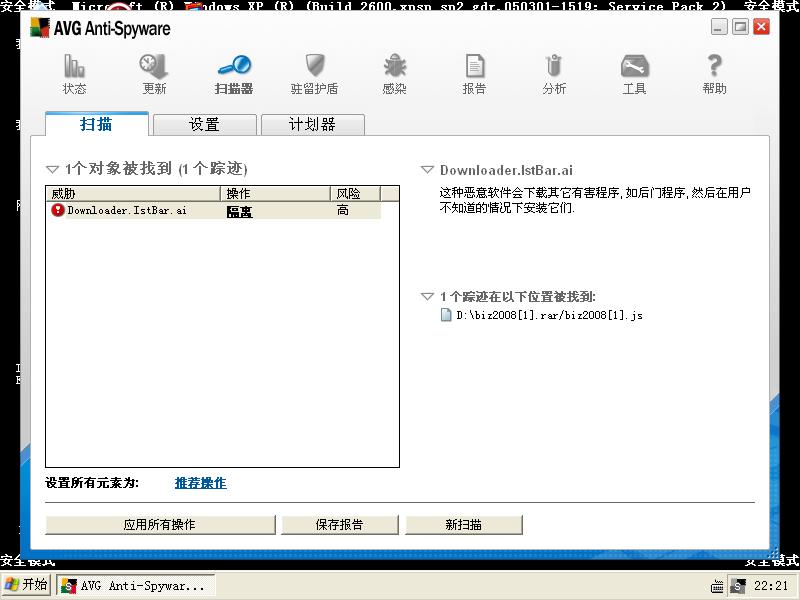Maximize the AVG Anti-Spyware window
The height and width of the screenshot is (600, 800).
click(740, 27)
